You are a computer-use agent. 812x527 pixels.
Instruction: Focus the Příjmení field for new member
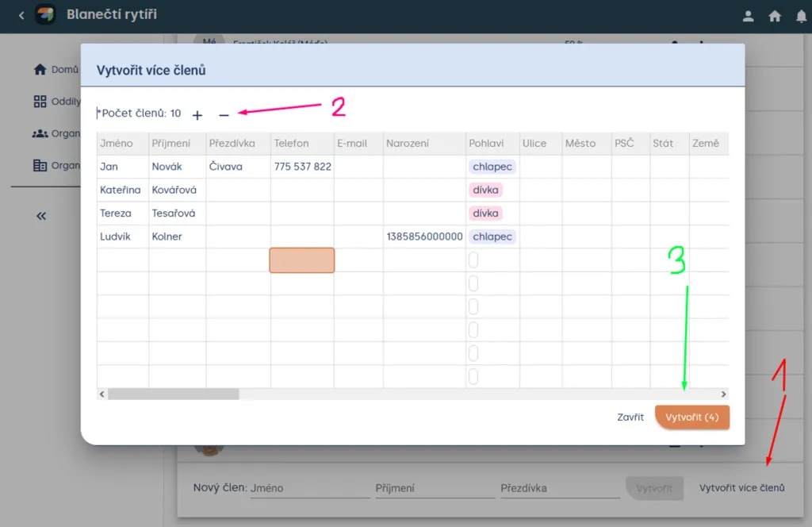click(x=435, y=488)
